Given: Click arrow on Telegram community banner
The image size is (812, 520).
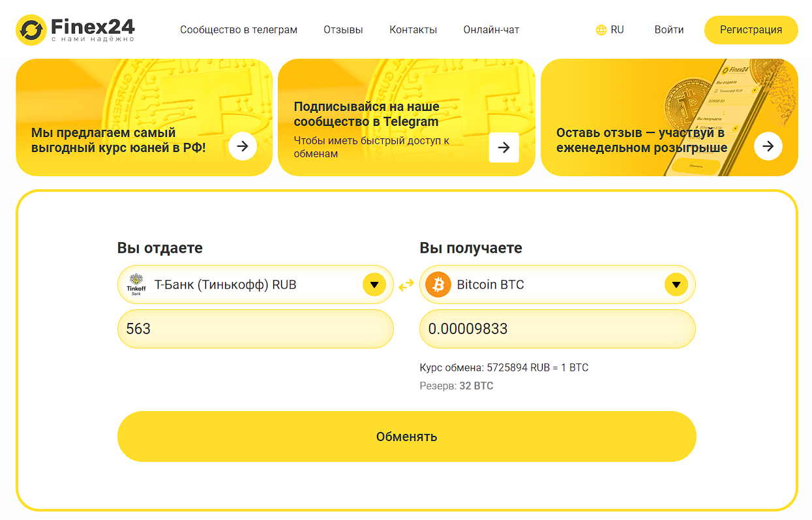Looking at the screenshot, I should coord(504,147).
